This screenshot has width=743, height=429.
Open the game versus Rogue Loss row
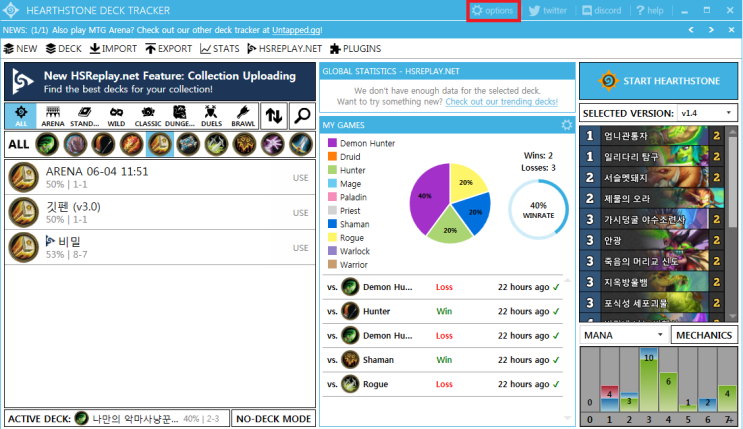tap(443, 384)
